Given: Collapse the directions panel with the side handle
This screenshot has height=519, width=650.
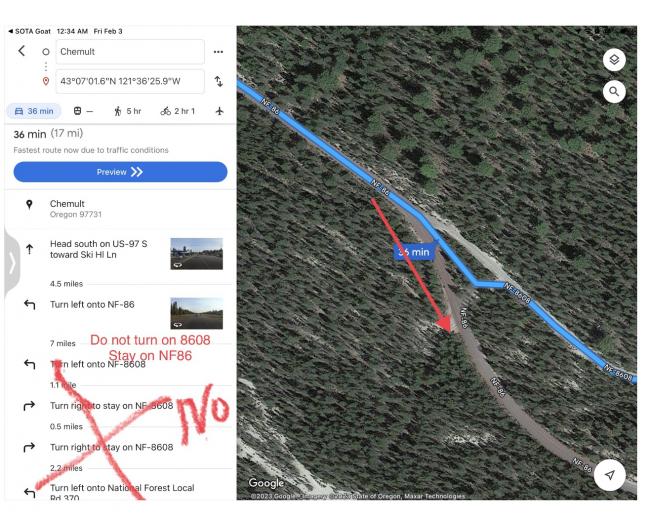Looking at the screenshot, I should pos(12,263).
